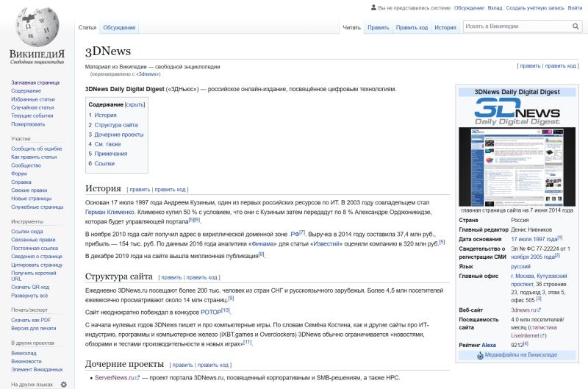Click the Wikimedia Commons icon in infobox

(x=481, y=355)
